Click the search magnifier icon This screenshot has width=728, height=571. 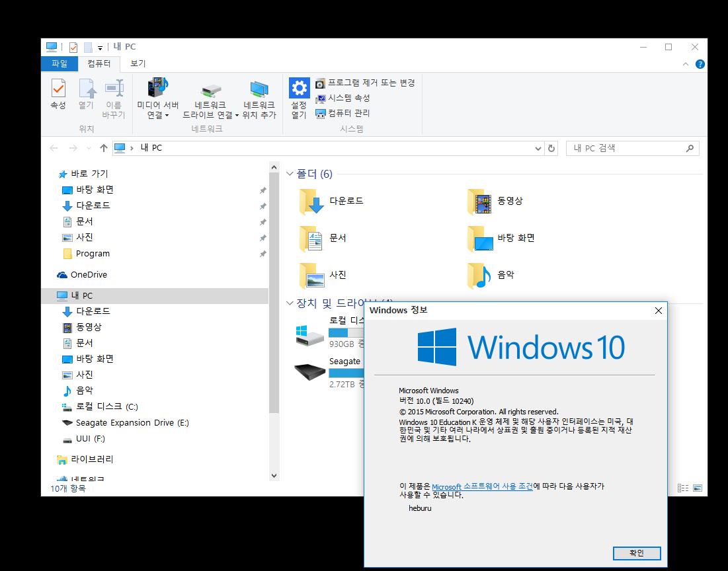click(x=690, y=149)
